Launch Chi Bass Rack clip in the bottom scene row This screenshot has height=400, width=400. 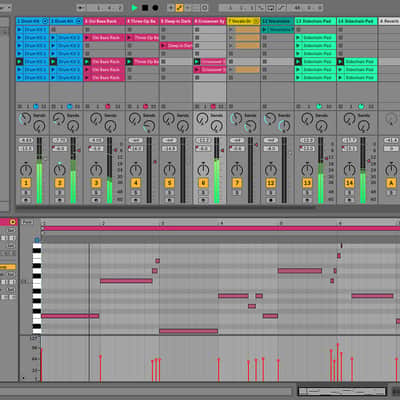point(87,78)
